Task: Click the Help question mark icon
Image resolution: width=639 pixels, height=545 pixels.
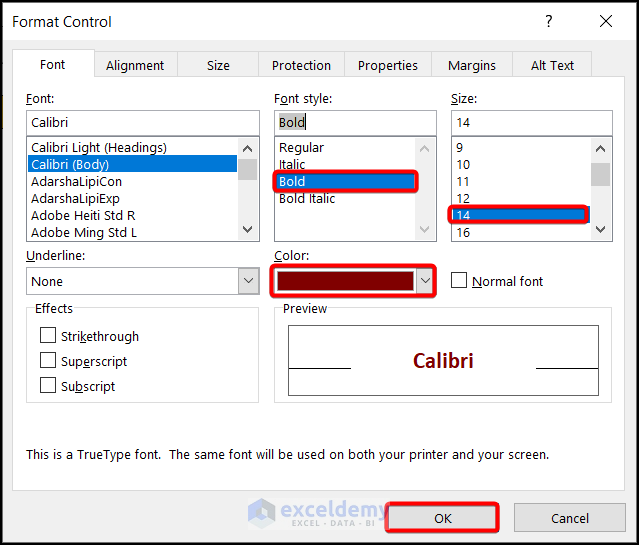Action: pyautogui.click(x=548, y=21)
